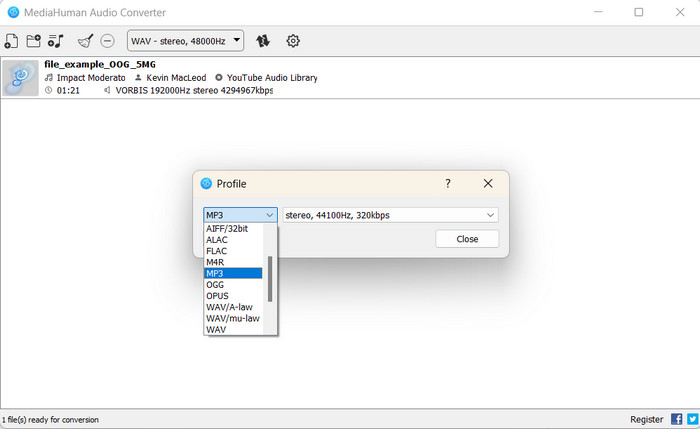This screenshot has height=429, width=700.
Task: Open the Facebook icon in the status bar
Action: (676, 419)
